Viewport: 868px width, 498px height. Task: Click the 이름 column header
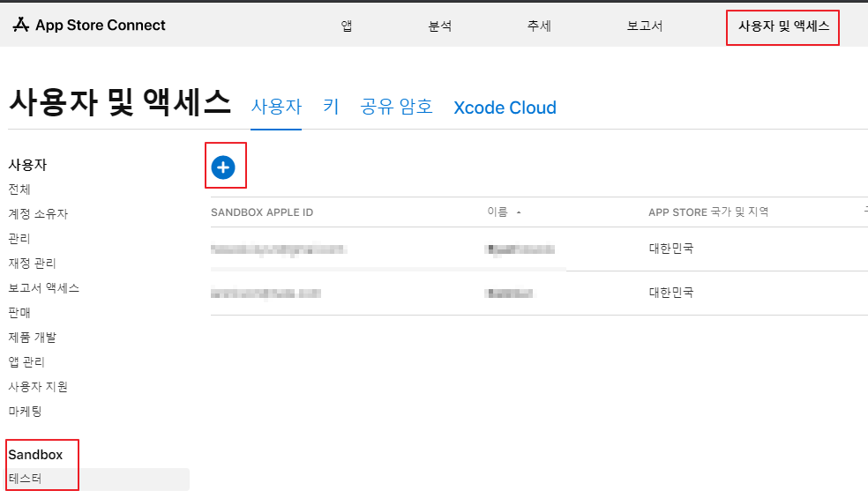pos(498,212)
